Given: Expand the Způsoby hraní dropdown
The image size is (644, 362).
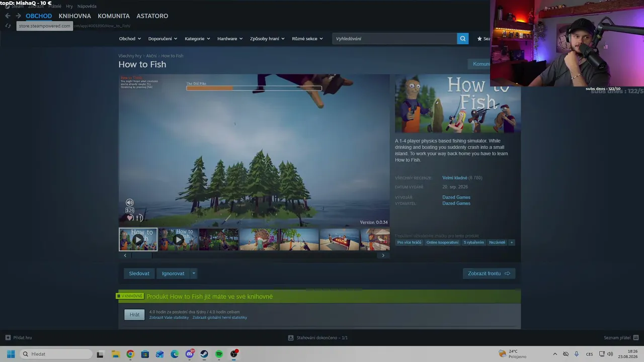Looking at the screenshot, I should pos(267,39).
